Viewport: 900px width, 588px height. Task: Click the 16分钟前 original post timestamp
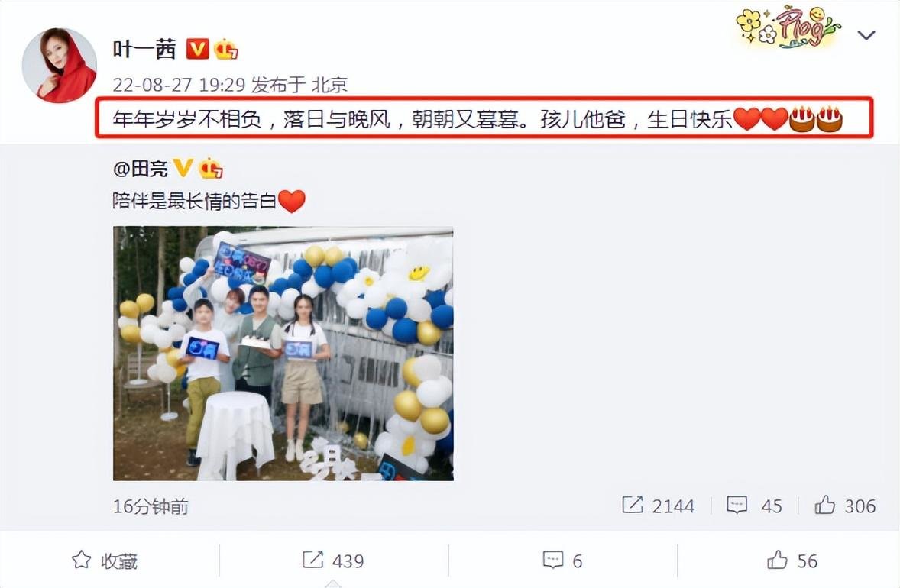click(151, 506)
